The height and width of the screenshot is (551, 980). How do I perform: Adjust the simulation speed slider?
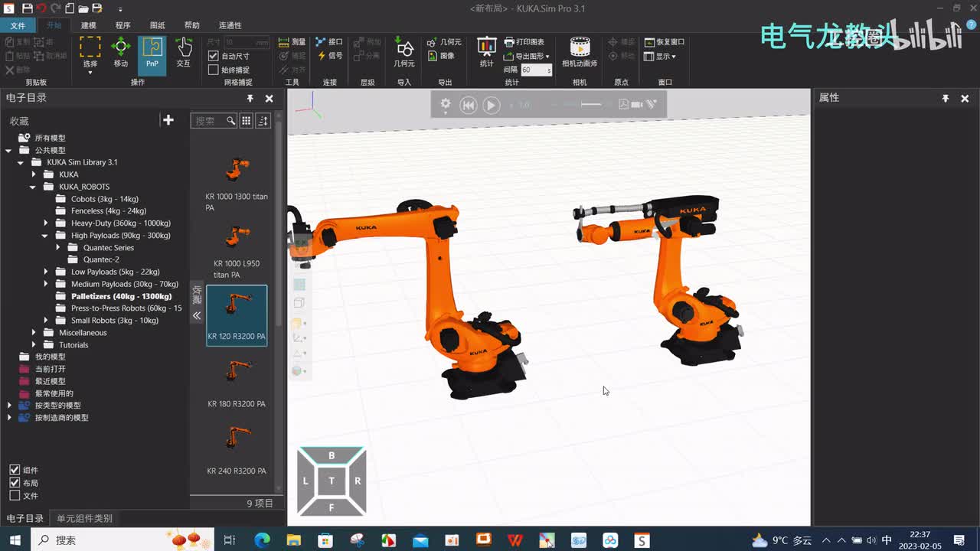pyautogui.click(x=591, y=104)
